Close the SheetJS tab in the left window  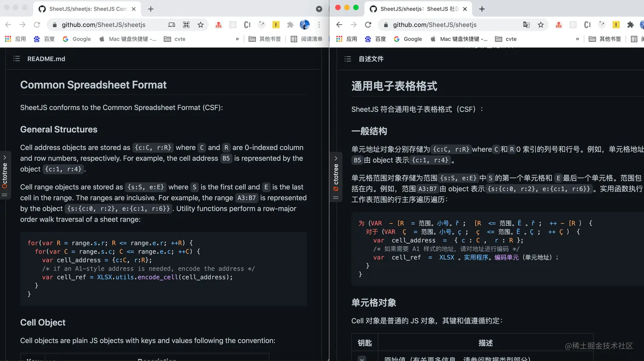(134, 9)
